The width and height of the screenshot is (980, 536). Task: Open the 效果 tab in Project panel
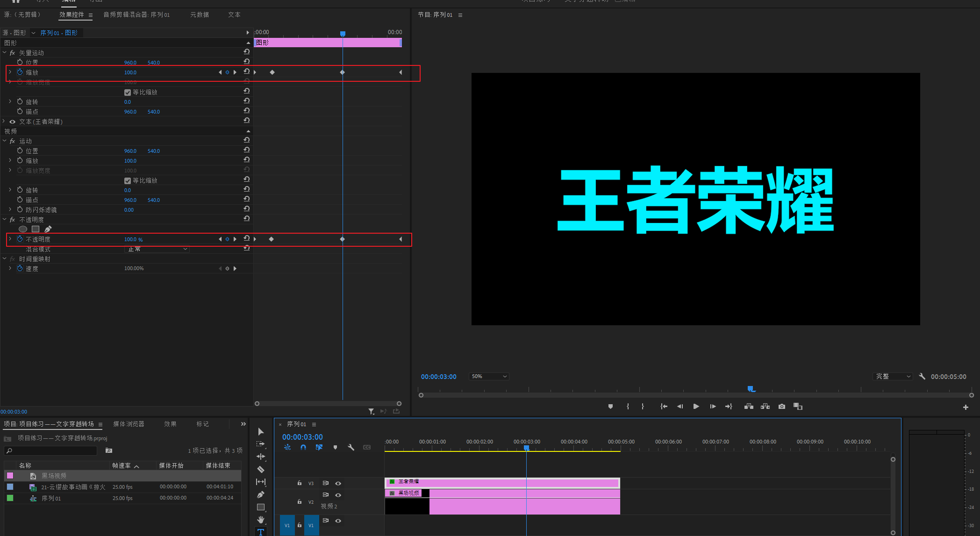click(x=170, y=424)
